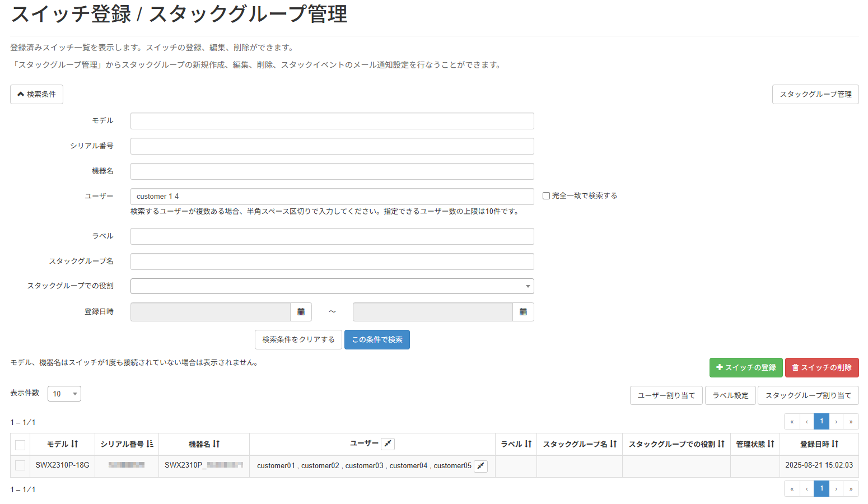Viewport: 868px width, 504px height.
Task: Click the pencil icon next to customer05
Action: pos(480,465)
